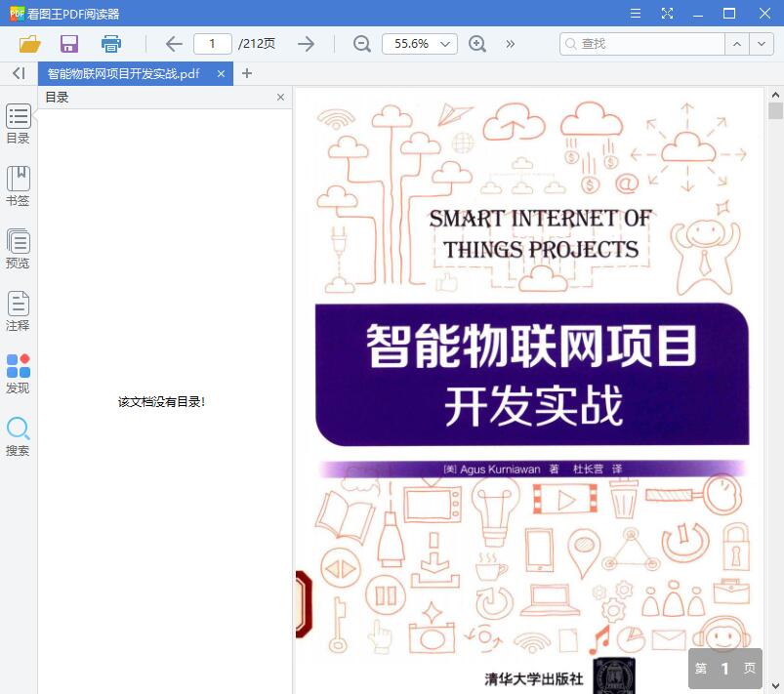Switch to the 智能物联网项目开发实战.pdf tab

pos(123,74)
